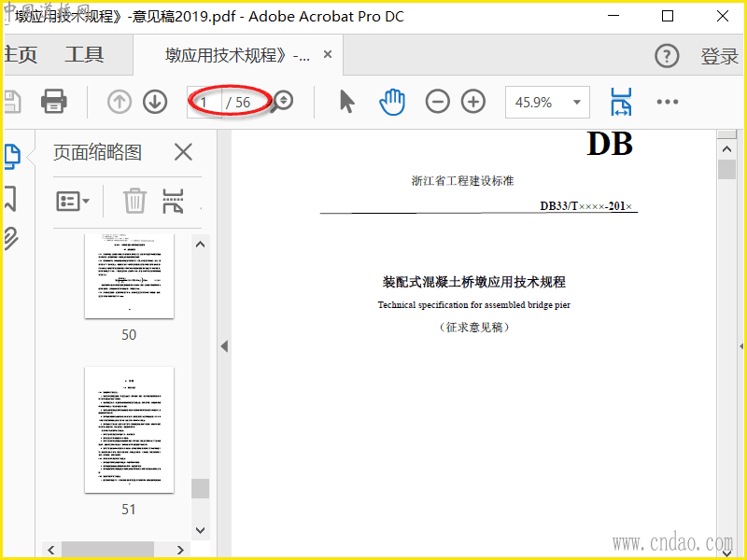
Task: Go to previous page with up arrow
Action: (x=120, y=102)
